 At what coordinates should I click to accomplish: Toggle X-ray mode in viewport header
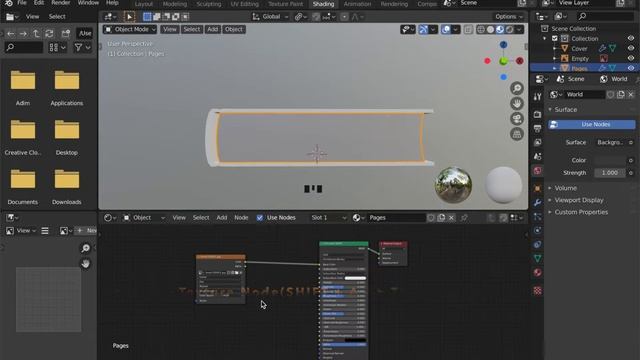pos(468,29)
